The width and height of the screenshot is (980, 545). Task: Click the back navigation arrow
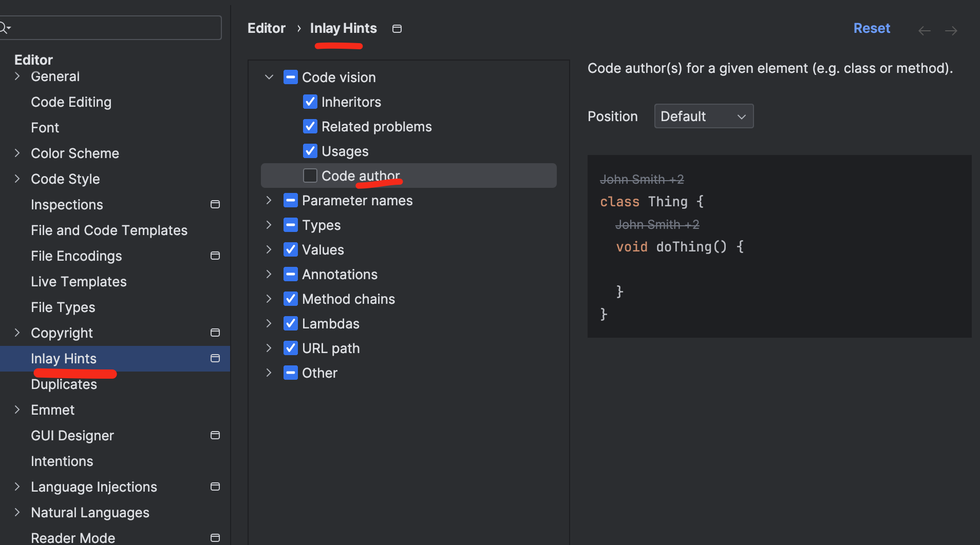[924, 31]
